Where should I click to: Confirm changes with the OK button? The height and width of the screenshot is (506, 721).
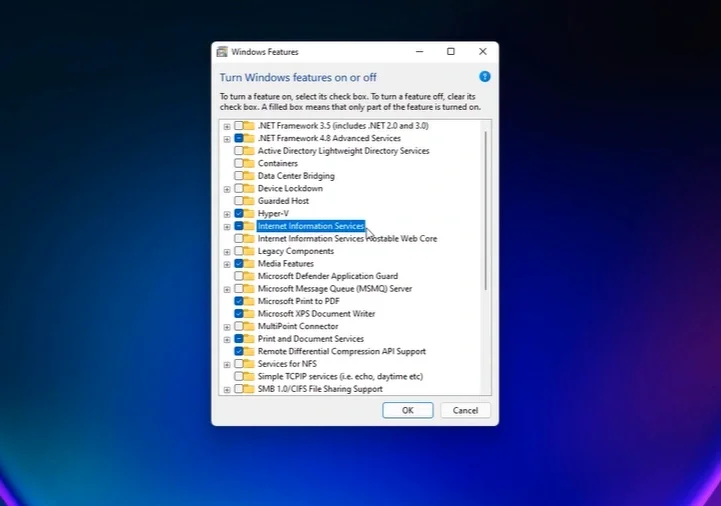click(408, 410)
